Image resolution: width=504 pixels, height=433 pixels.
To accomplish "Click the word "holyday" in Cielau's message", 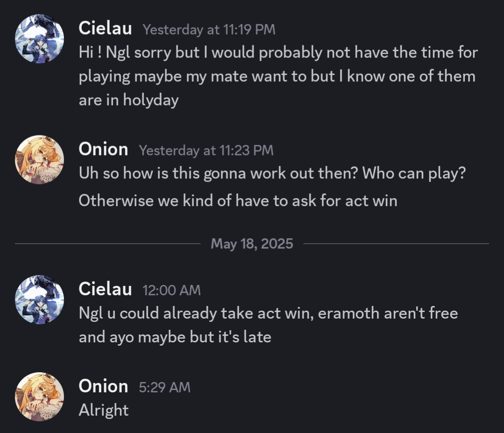I will click(x=150, y=100).
